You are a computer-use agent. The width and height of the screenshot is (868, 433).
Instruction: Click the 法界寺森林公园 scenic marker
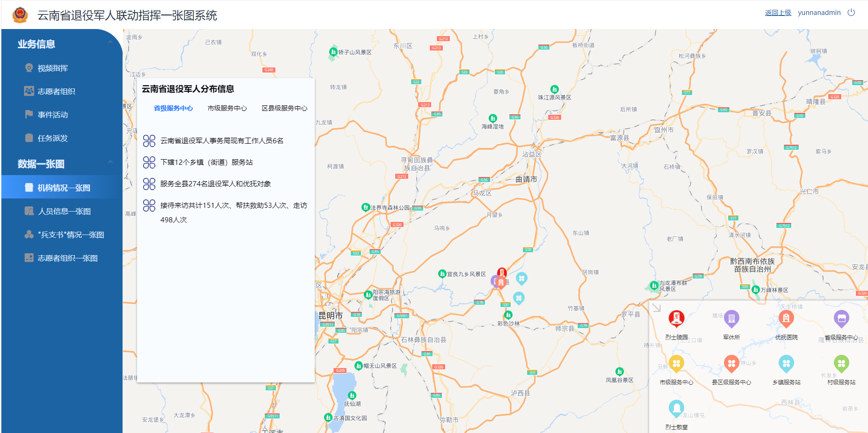pos(366,207)
